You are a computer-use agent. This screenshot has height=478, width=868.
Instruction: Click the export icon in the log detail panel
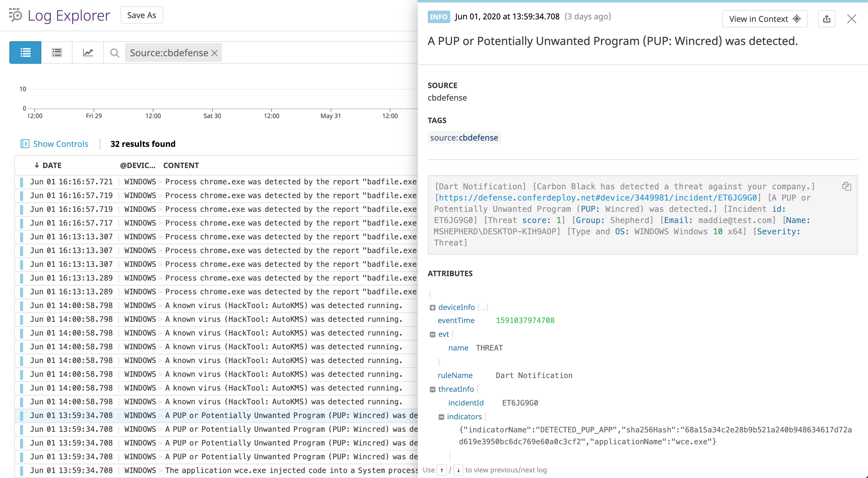tap(826, 18)
